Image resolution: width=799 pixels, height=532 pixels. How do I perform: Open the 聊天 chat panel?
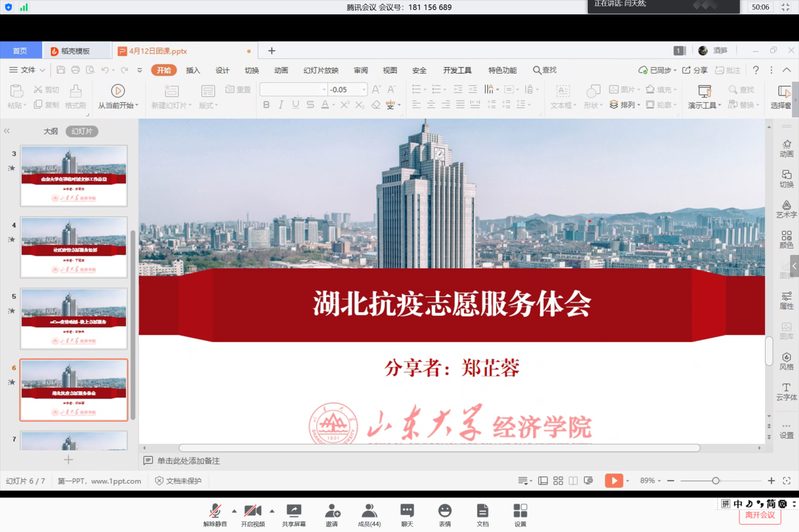[407, 514]
